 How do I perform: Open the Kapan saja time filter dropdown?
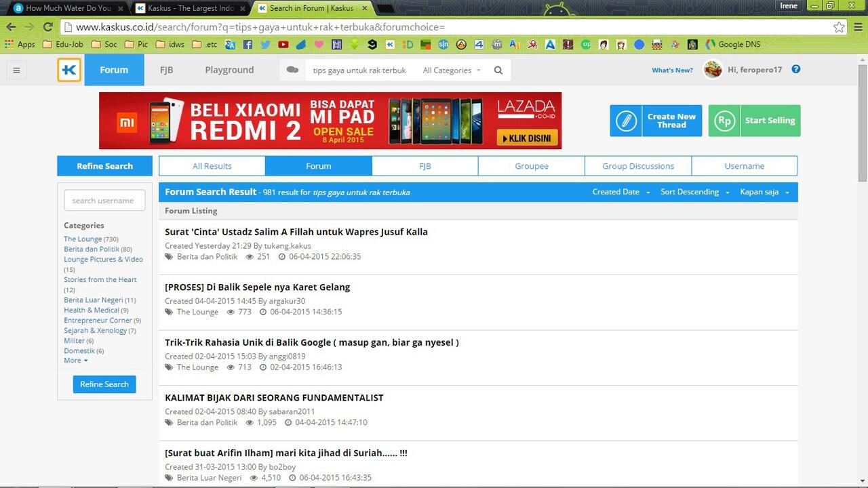765,192
